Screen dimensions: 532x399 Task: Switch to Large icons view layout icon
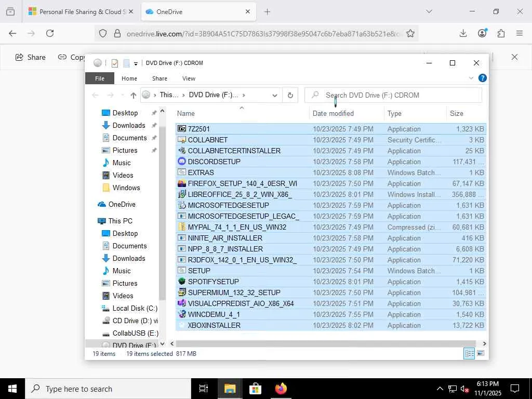click(x=481, y=353)
